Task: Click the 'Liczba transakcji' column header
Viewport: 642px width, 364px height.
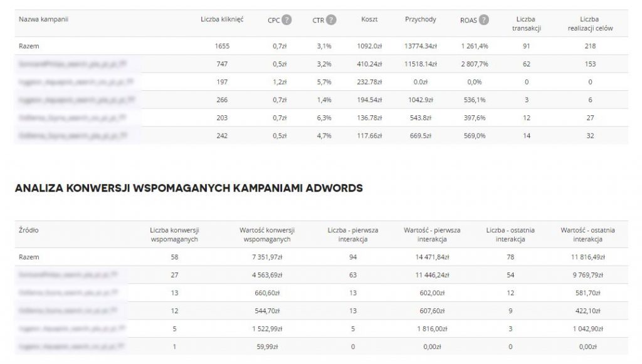Action: tap(527, 24)
